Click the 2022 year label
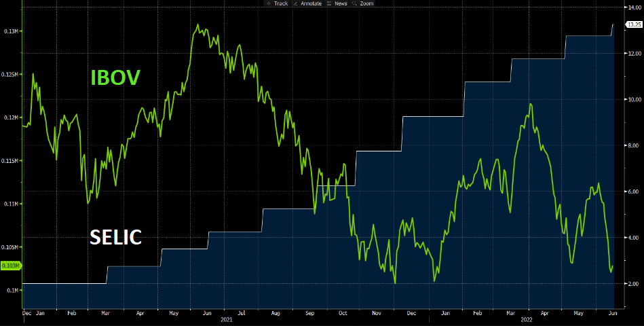Image resolution: width=644 pixels, height=326 pixels. click(527, 319)
